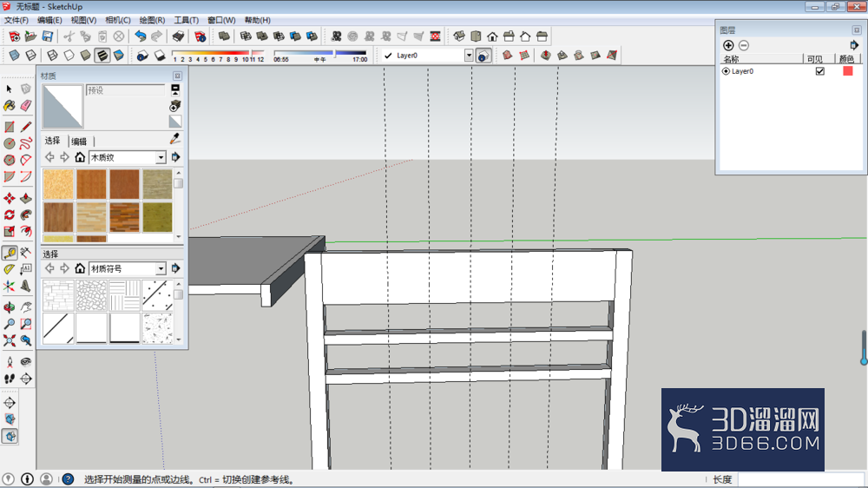Open the 相机(C) menu
Screen dimensions: 868x488
(117, 20)
